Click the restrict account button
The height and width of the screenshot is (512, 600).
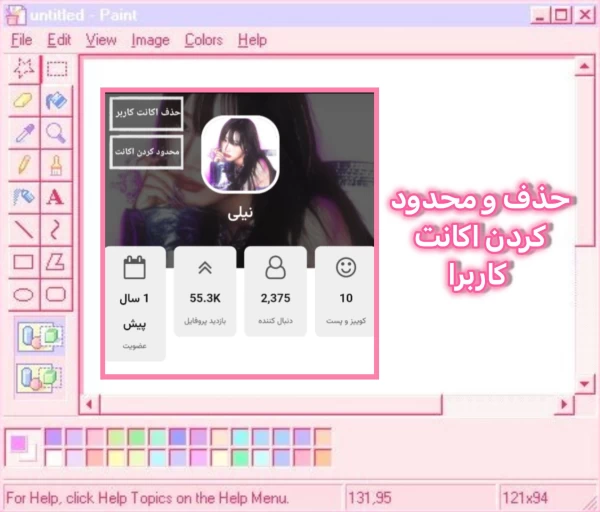coord(146,151)
